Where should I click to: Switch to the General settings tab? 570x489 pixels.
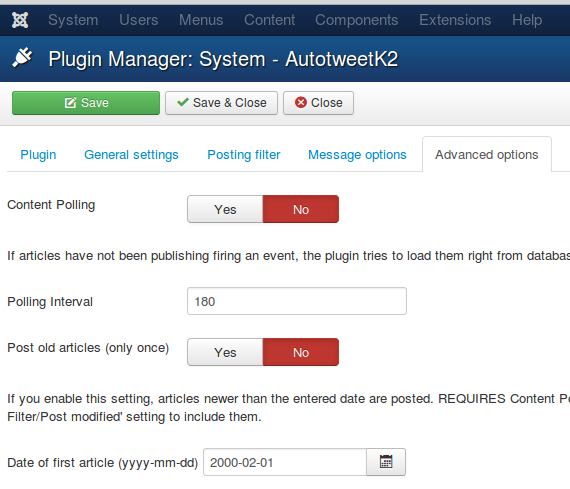click(x=131, y=155)
